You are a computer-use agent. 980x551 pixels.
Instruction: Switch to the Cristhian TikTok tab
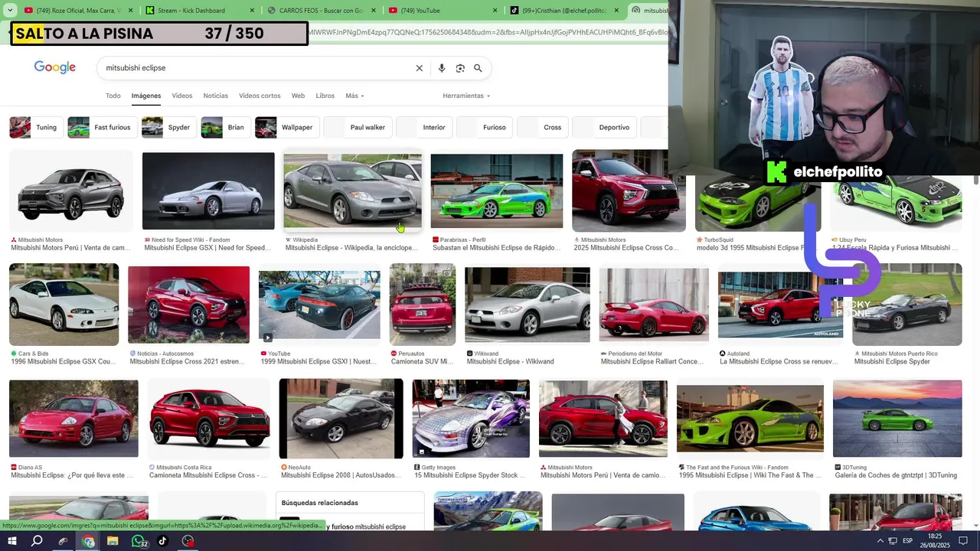pos(565,11)
